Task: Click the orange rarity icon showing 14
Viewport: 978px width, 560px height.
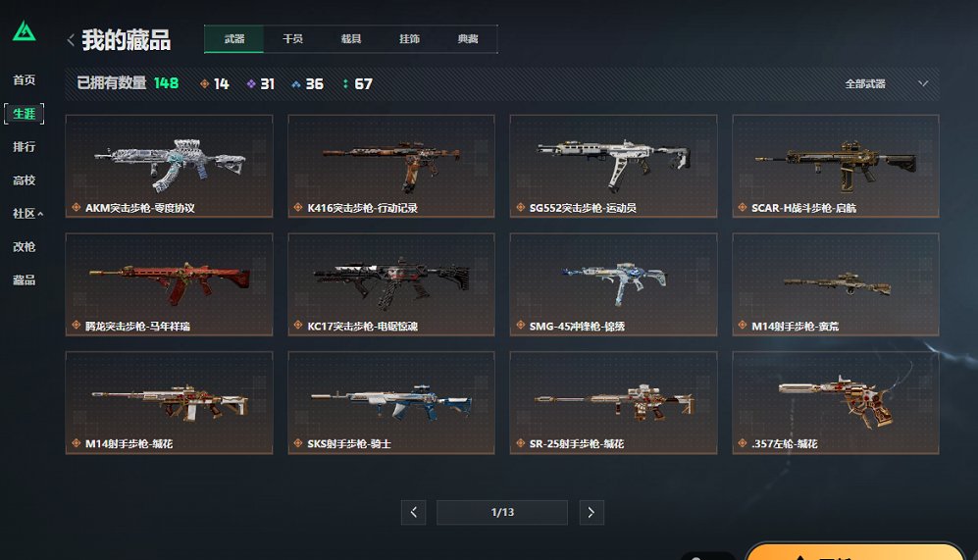Action: [205, 83]
